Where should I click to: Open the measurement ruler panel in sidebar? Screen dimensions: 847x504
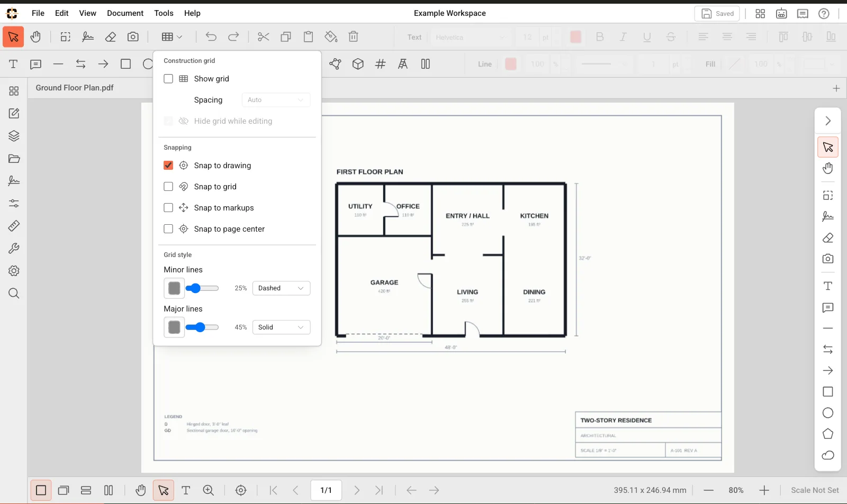[14, 226]
